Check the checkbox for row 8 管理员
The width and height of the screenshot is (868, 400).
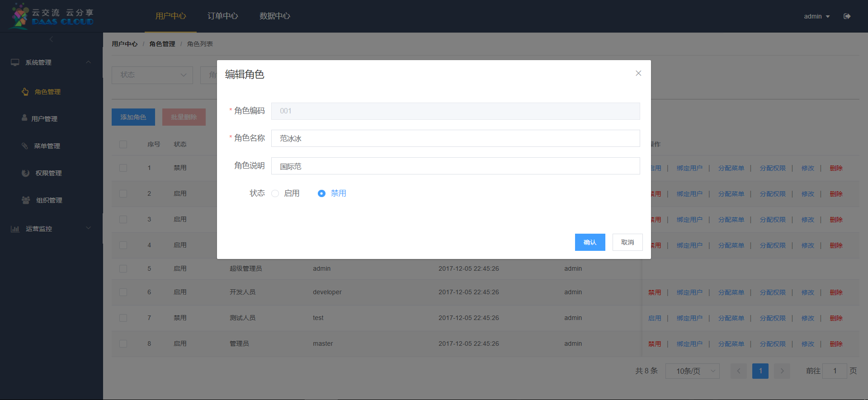[123, 344]
